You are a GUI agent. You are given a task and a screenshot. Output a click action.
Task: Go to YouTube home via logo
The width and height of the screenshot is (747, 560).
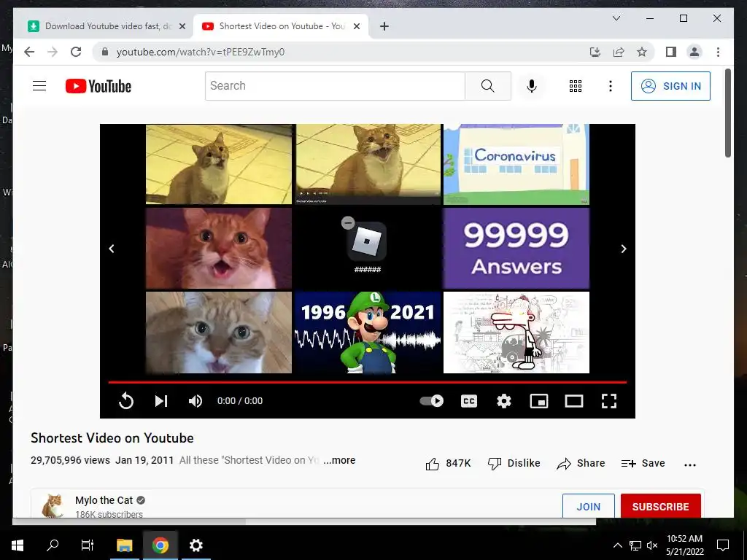tap(98, 86)
